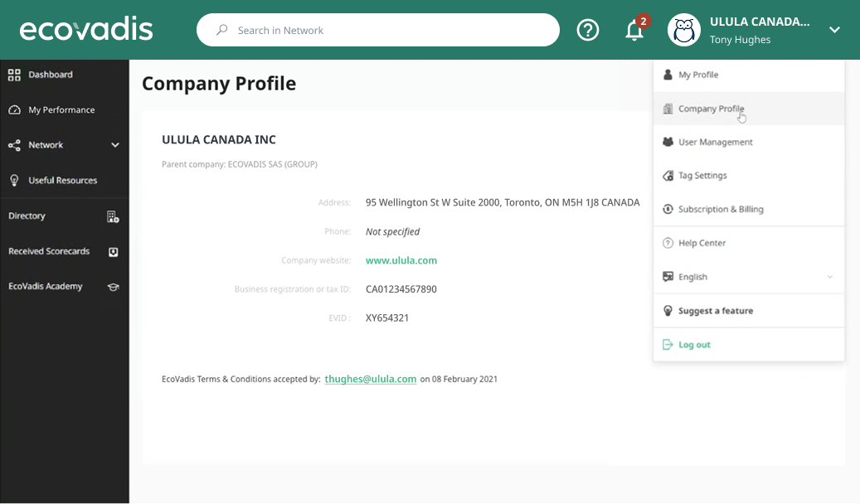Visit www.ulula.com website link
The width and height of the screenshot is (860, 504).
coord(401,260)
